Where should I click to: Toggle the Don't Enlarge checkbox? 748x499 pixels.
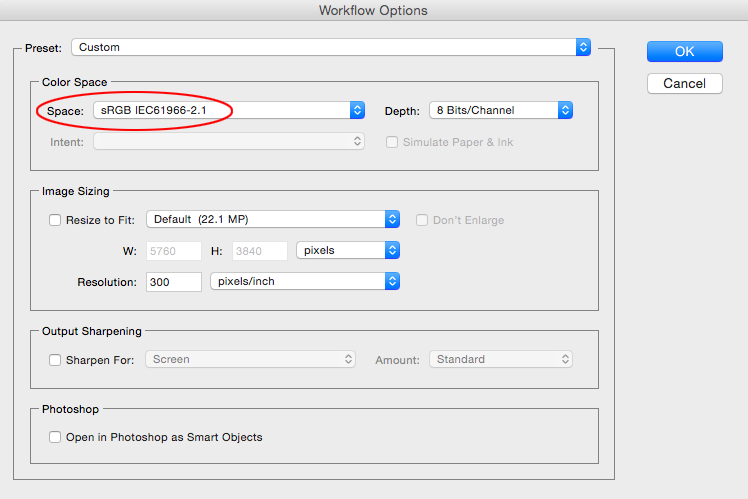(x=423, y=220)
